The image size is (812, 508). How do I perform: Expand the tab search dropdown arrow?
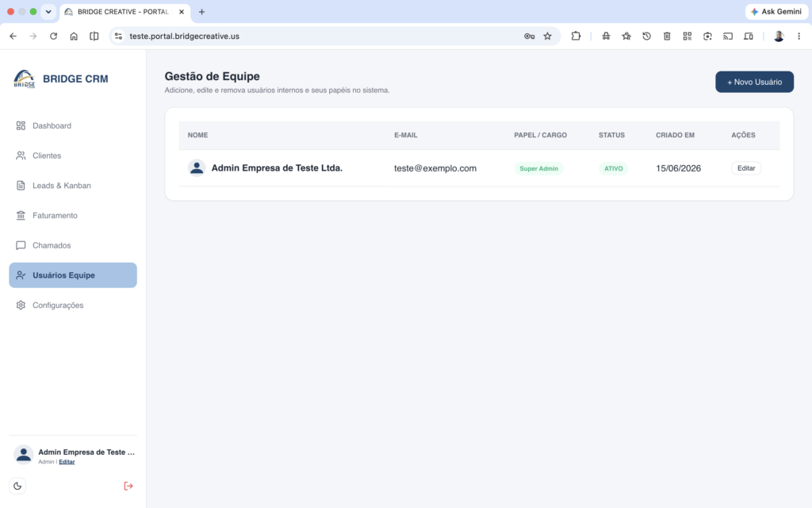click(48, 11)
